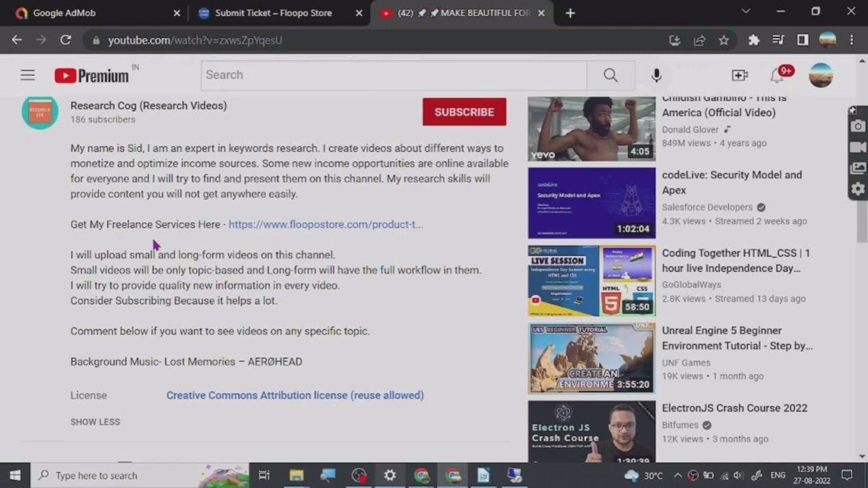Open Unreal Engine 5 Beginner Environment thumbnail

tap(591, 359)
